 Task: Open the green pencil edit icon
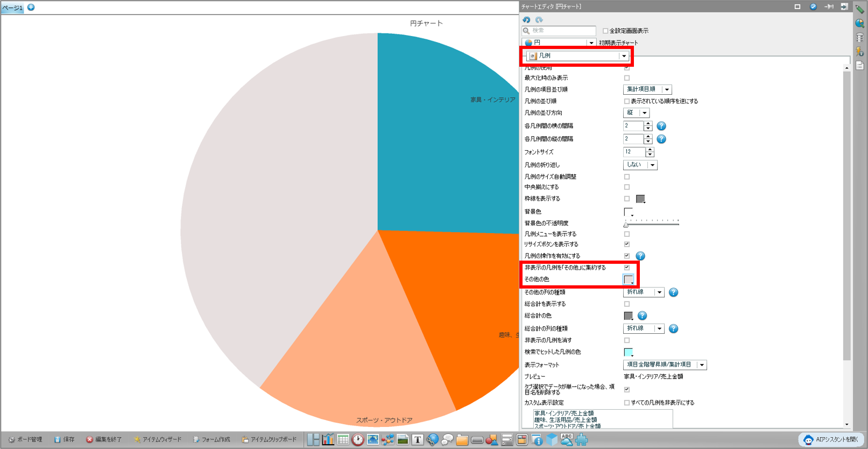point(859,9)
